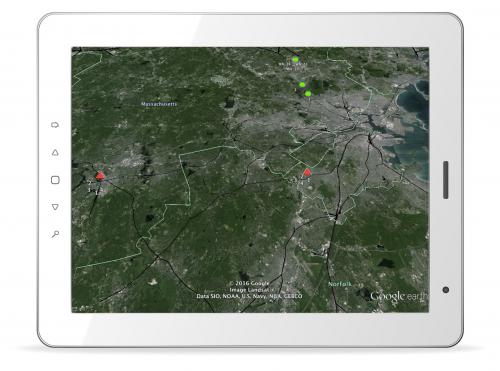Click the Image Landsat attribution line
This screenshot has width=500, height=371.
pos(249,290)
